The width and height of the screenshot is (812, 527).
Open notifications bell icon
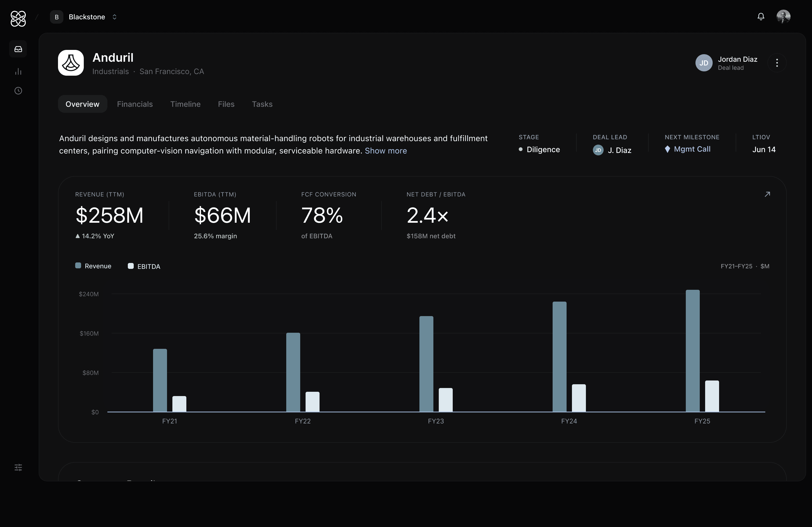[761, 17]
